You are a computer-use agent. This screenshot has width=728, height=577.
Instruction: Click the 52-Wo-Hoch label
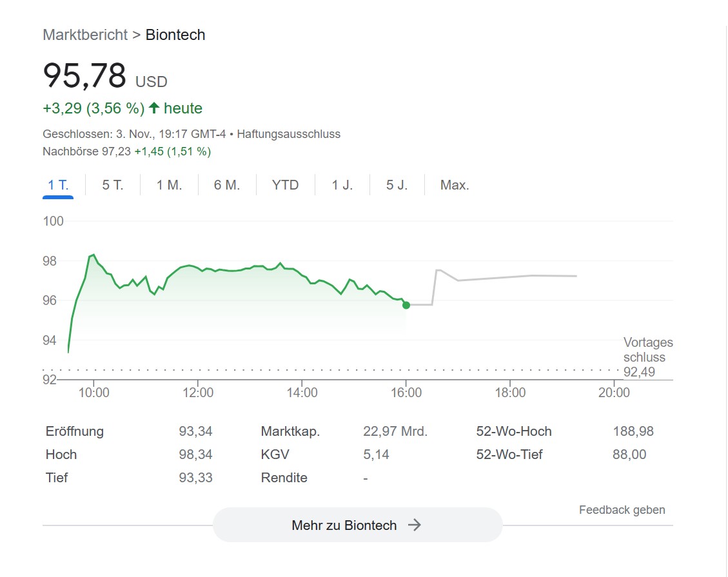click(x=514, y=431)
